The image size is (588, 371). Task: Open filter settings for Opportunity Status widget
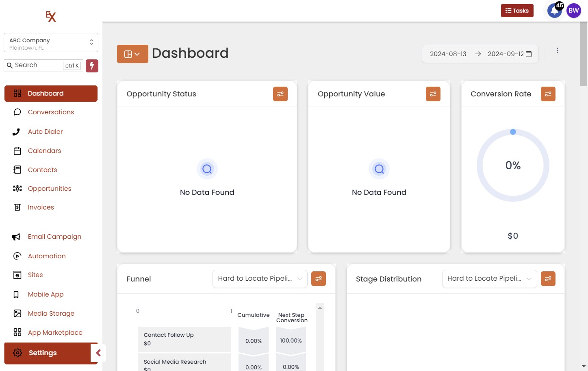coord(280,94)
